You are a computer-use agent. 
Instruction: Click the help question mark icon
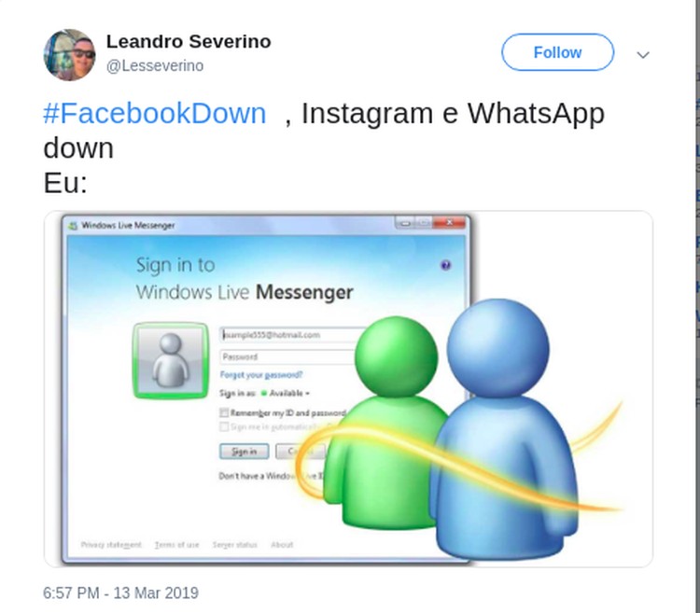pos(445,266)
